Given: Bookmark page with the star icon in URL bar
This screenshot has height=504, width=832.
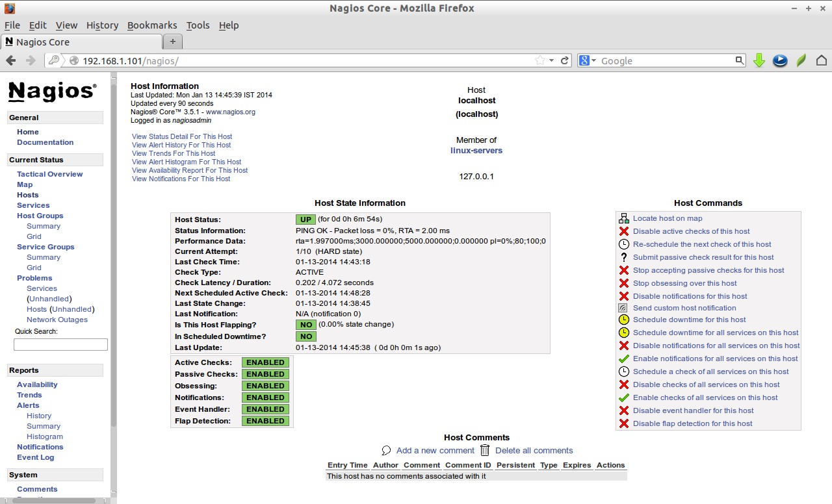Looking at the screenshot, I should [540, 60].
